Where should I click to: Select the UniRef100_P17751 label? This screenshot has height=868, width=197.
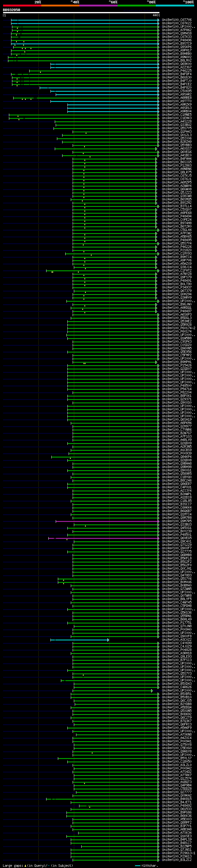click(x=176, y=623)
